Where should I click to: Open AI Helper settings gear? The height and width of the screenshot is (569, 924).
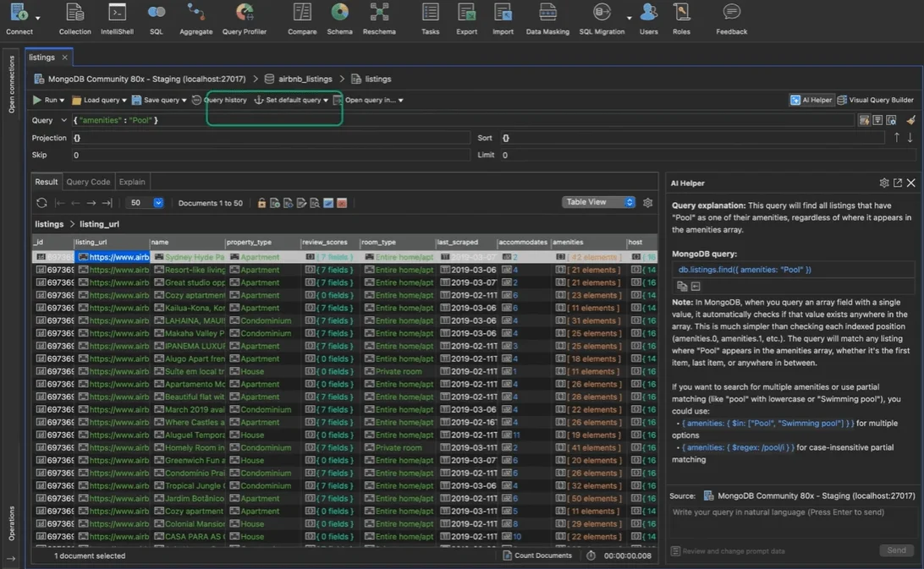[884, 183]
